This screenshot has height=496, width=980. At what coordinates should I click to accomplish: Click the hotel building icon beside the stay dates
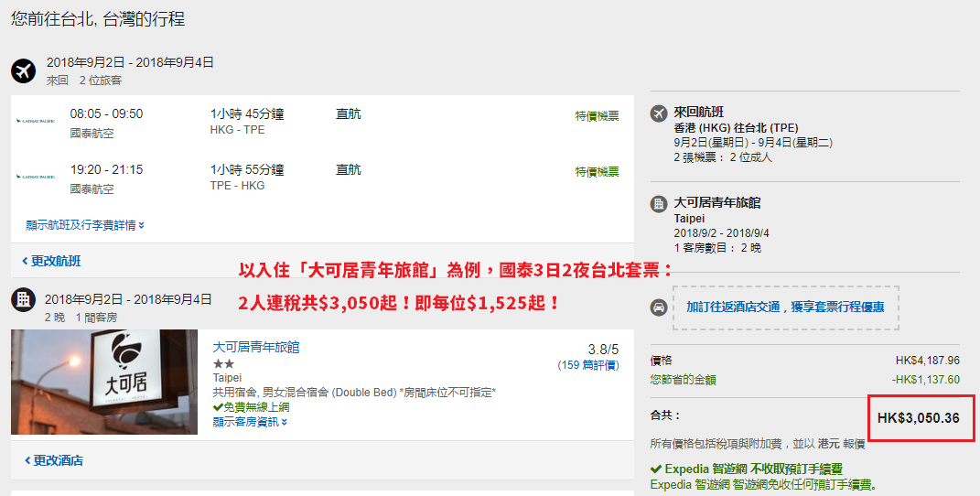23,300
